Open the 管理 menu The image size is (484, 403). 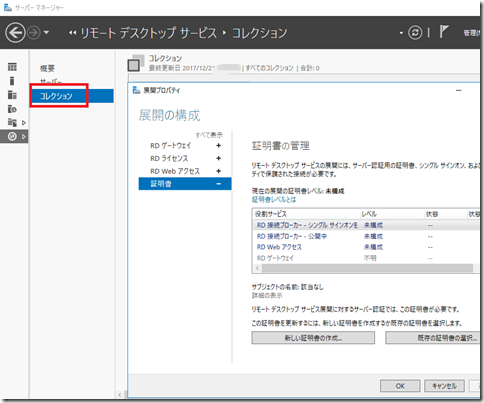pyautogui.click(x=471, y=33)
